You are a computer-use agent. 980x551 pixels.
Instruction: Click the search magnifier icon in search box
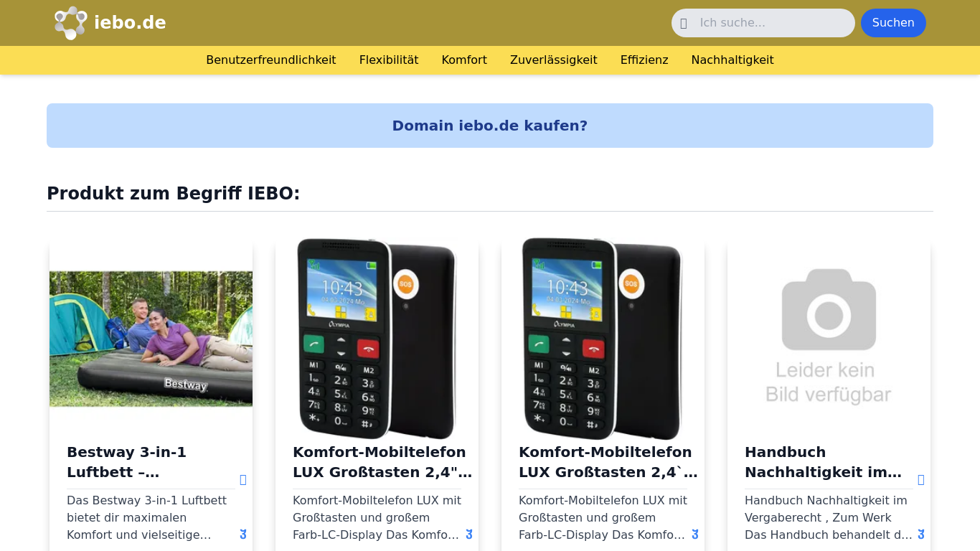[x=684, y=23]
